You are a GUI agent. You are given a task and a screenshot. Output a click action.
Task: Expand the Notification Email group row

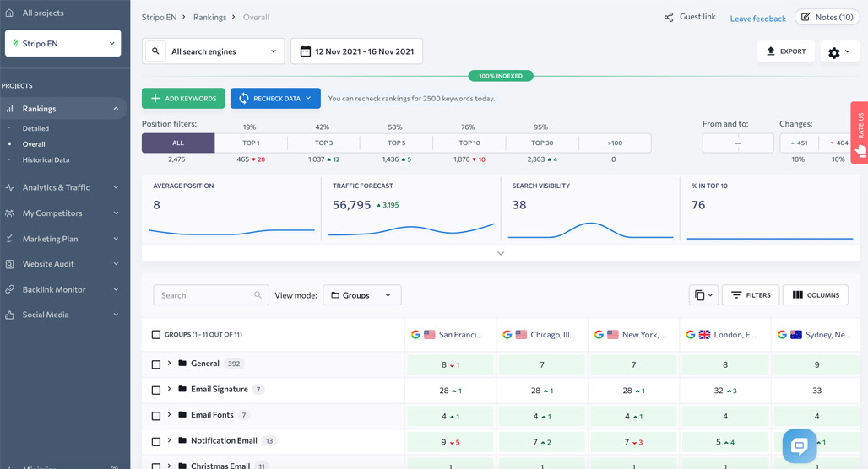(x=170, y=441)
